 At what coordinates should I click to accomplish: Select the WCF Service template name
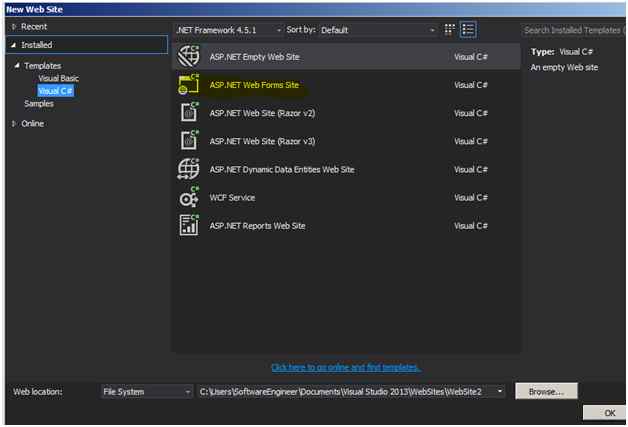232,197
